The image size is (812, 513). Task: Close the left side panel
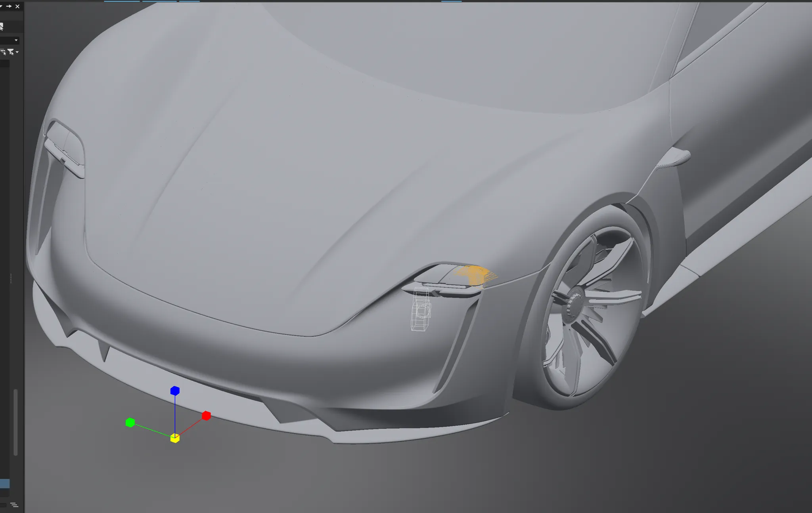[17, 6]
